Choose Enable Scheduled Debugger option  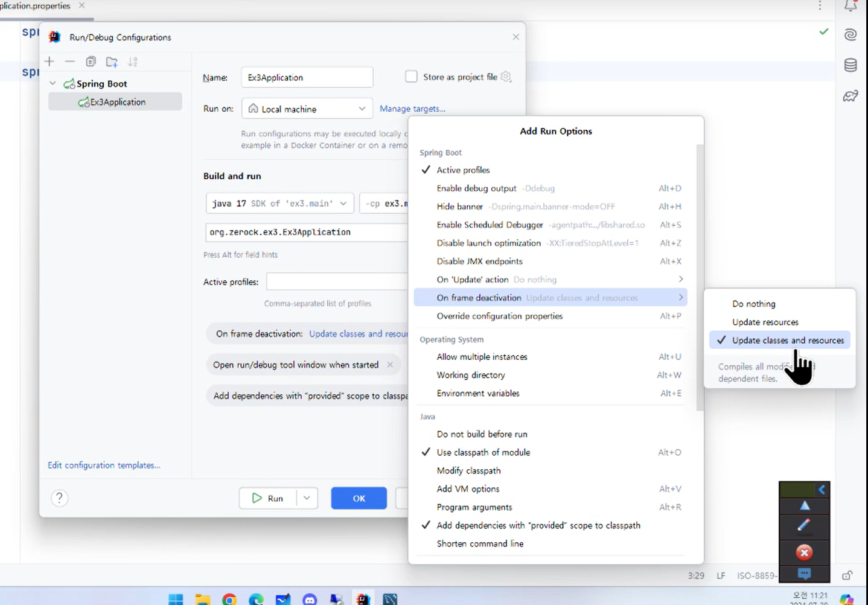pyautogui.click(x=550, y=225)
